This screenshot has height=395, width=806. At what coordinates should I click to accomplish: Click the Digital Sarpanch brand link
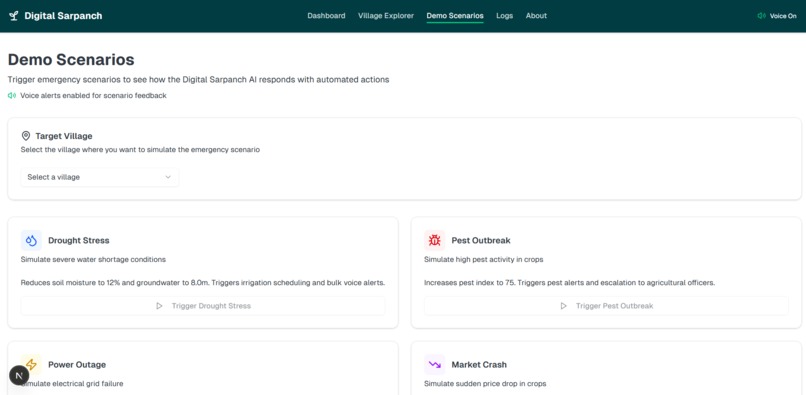[56, 16]
